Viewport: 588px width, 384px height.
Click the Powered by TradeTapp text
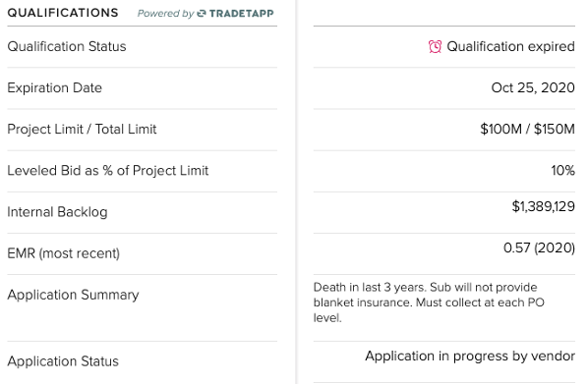(206, 14)
